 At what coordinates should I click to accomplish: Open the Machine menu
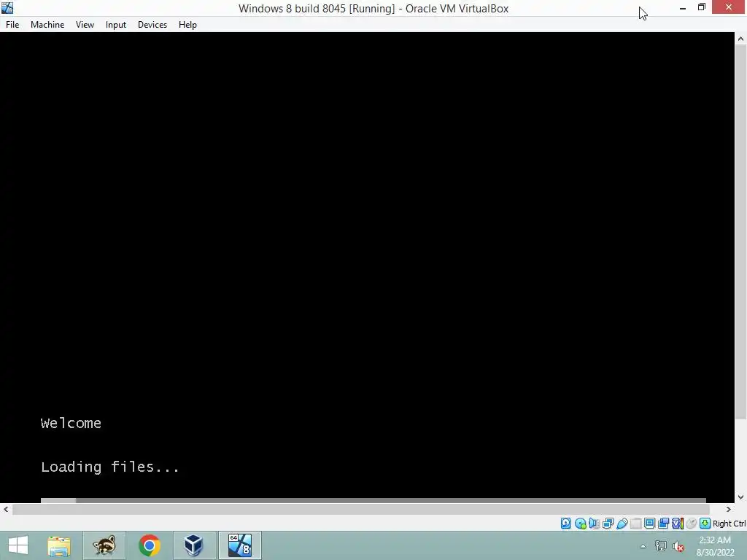47,25
